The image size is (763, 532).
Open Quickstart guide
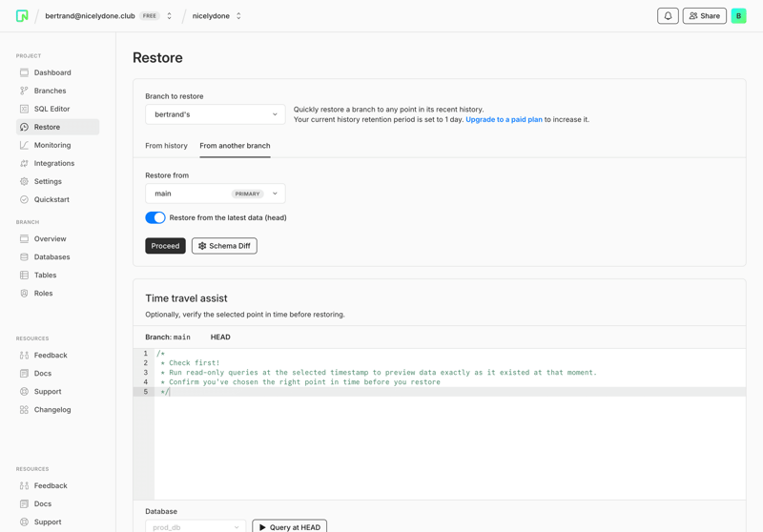[x=57, y=199]
